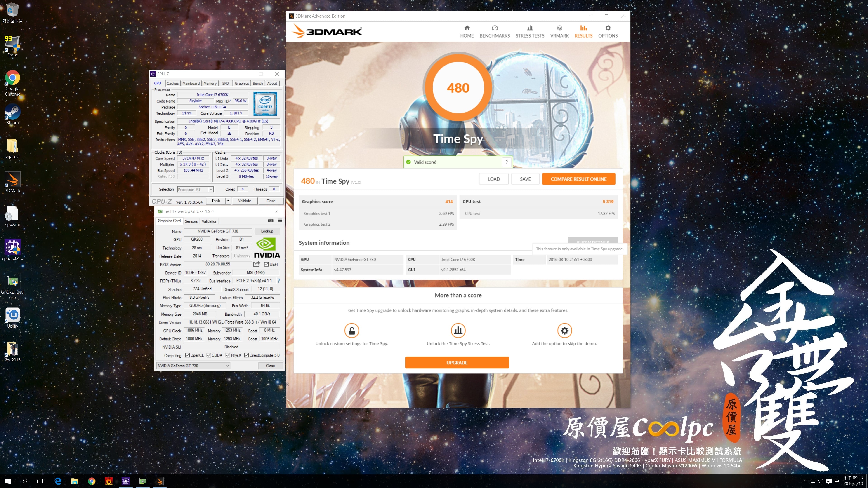Switch to the Memory tab in CPU-Z
The width and height of the screenshot is (868, 488).
(x=210, y=84)
